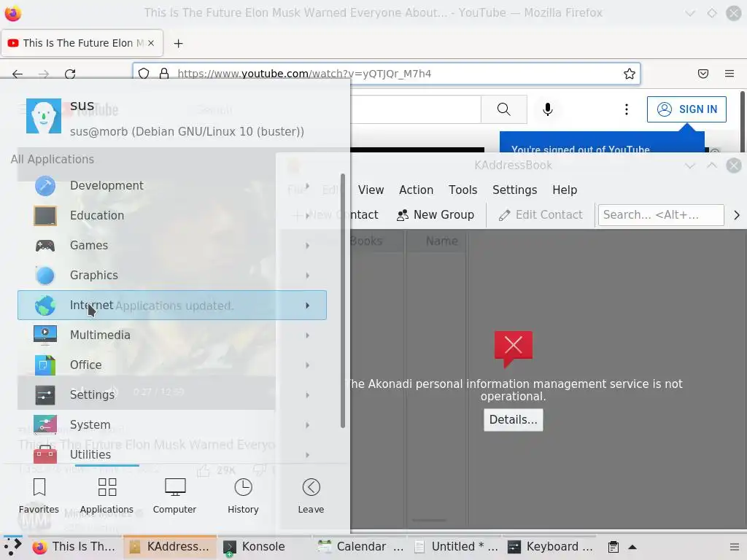Click the Firefox tracking protection shield icon

(x=144, y=74)
